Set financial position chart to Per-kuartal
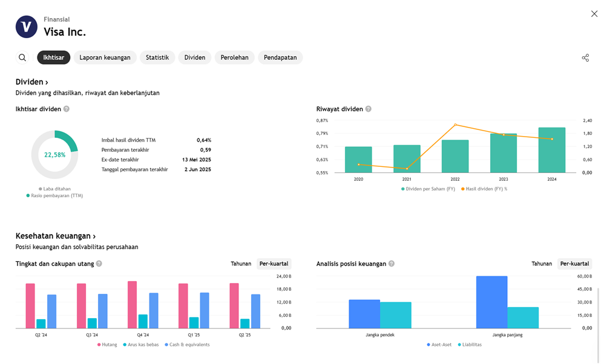The width and height of the screenshot is (601, 364). (x=574, y=264)
